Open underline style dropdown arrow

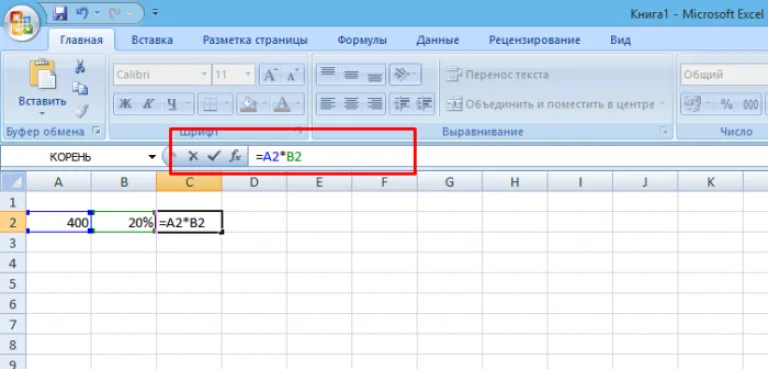pos(188,103)
